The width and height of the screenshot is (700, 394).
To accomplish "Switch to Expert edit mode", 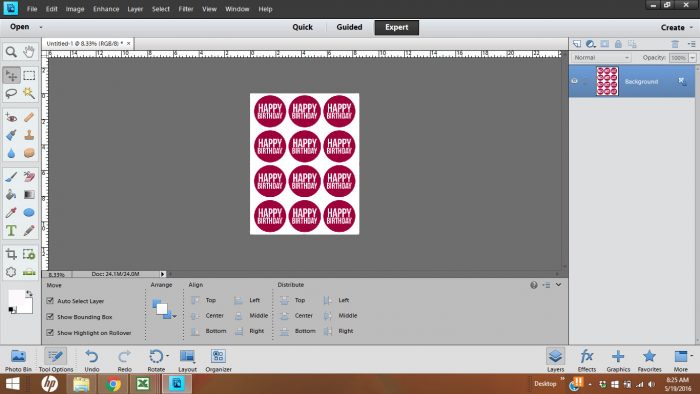I will 396,27.
